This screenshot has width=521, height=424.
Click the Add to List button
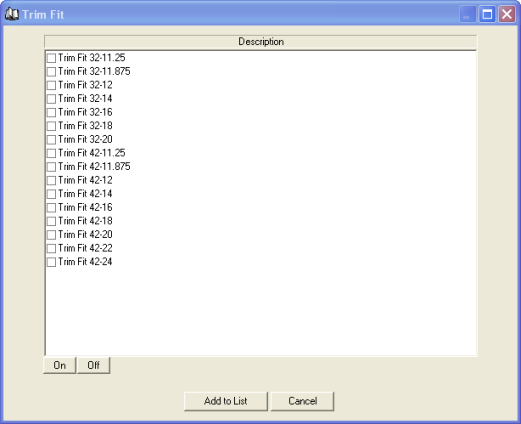[226, 401]
